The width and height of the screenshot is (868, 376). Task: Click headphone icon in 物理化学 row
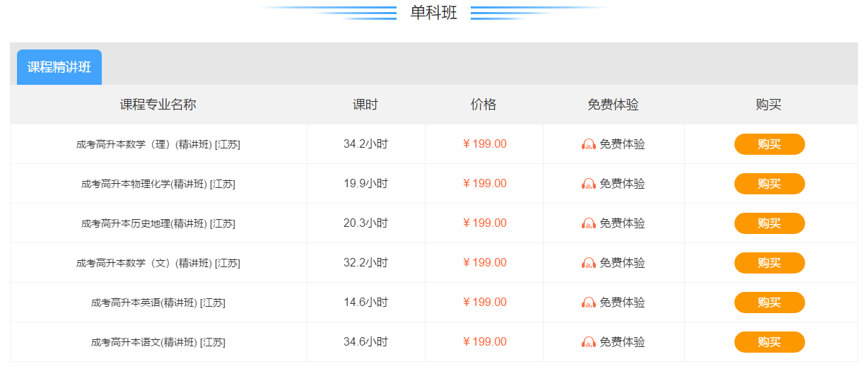588,184
